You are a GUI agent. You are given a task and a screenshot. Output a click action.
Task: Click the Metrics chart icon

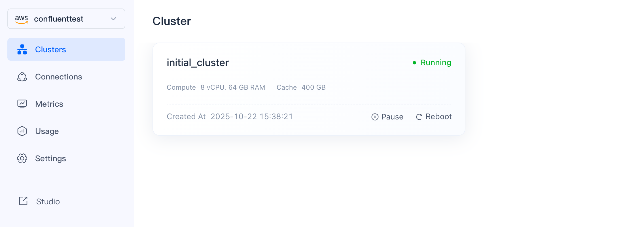tap(22, 104)
